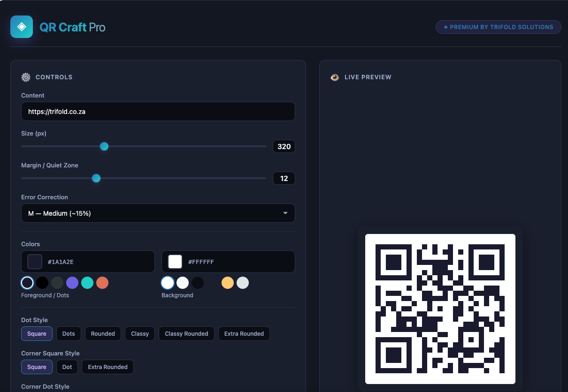Image resolution: width=568 pixels, height=392 pixels.
Task: Click the Background label under swatches
Action: 177,295
